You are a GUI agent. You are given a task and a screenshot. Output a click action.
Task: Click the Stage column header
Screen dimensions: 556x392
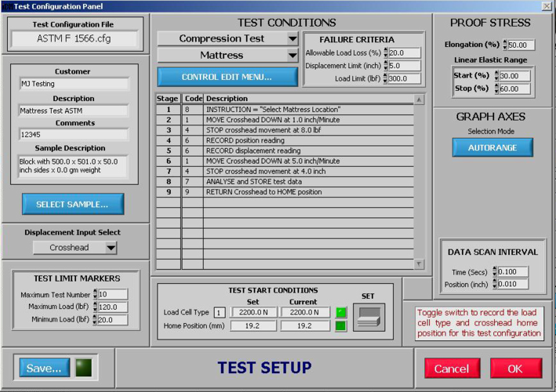coord(168,99)
